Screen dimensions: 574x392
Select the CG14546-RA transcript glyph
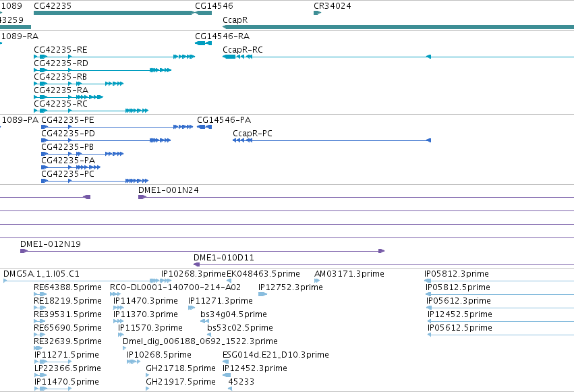(x=203, y=43)
